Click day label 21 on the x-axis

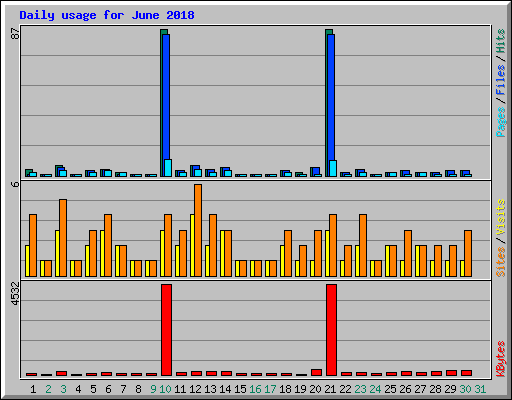(x=330, y=389)
